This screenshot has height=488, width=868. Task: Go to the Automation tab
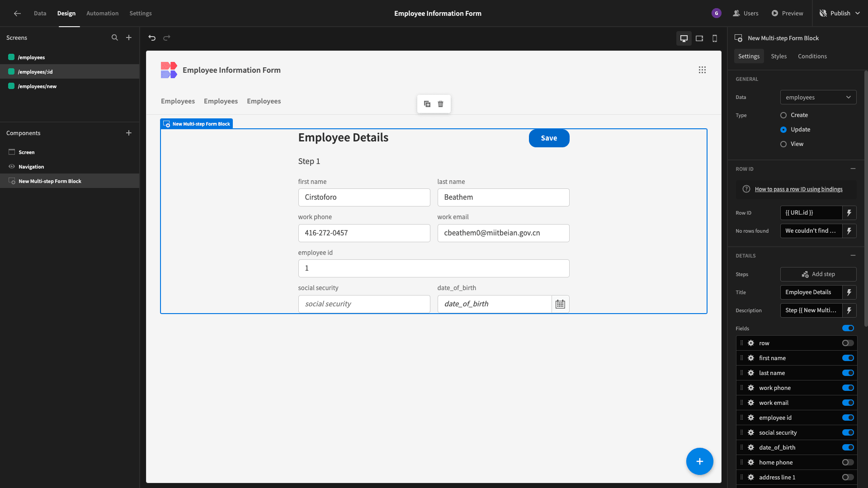click(x=103, y=14)
